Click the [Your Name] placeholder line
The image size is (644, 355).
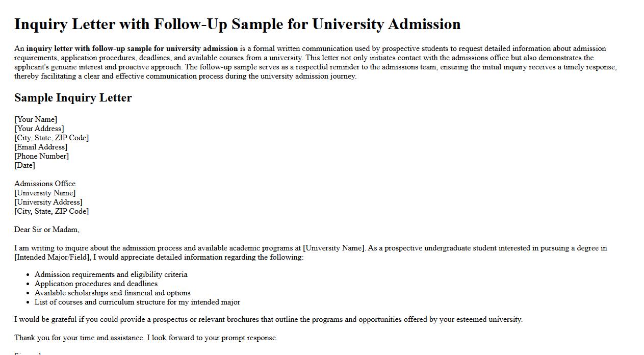coord(36,119)
